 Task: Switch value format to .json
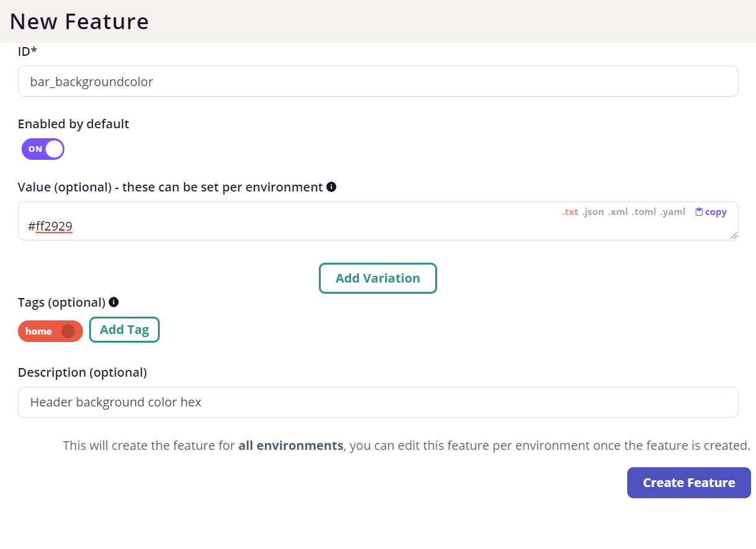(593, 212)
